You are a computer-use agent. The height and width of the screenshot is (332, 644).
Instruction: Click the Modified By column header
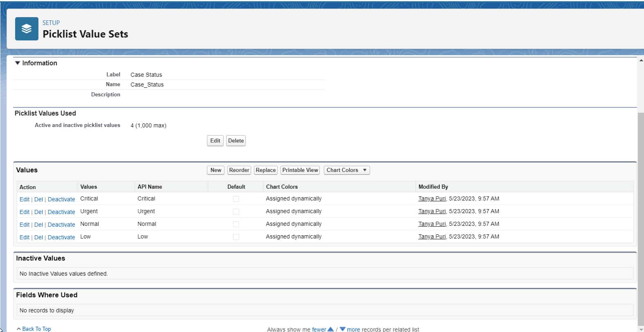433,187
